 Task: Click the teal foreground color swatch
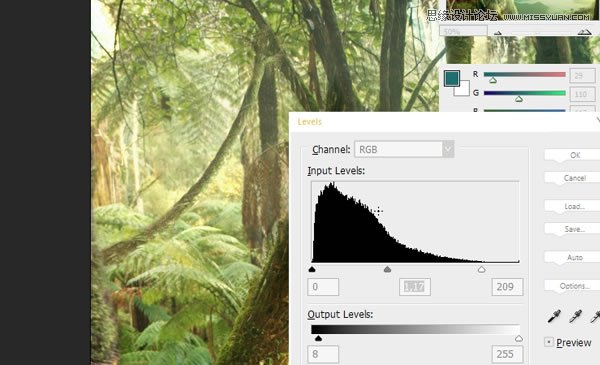point(452,78)
